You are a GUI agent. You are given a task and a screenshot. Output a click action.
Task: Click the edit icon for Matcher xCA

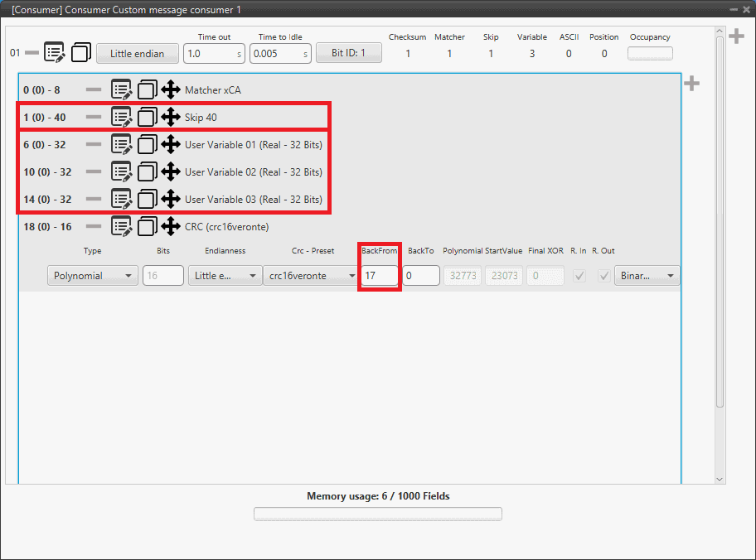[122, 90]
